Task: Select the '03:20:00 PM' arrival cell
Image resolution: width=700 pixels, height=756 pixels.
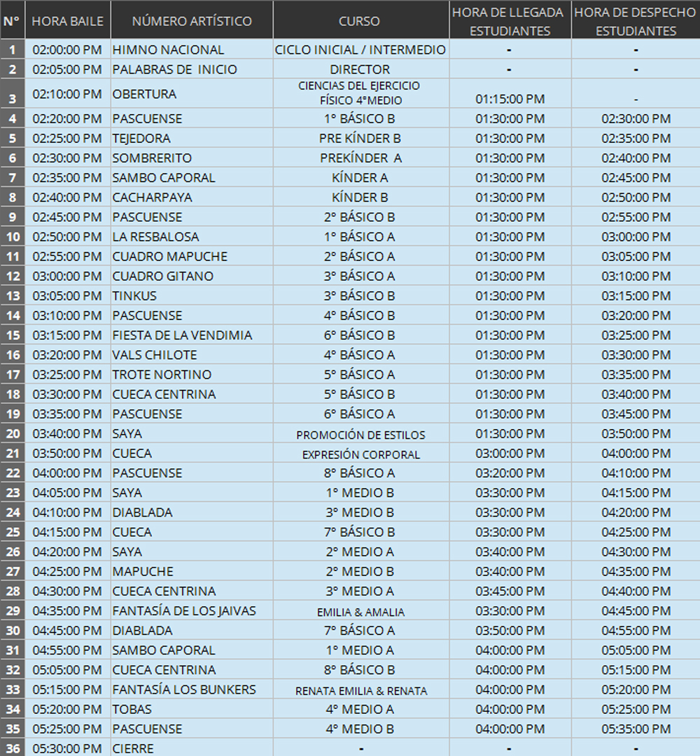Action: coord(510,472)
